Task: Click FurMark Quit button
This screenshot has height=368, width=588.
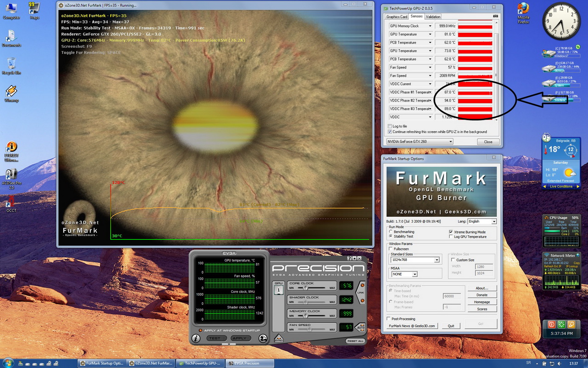Action: [x=451, y=326]
